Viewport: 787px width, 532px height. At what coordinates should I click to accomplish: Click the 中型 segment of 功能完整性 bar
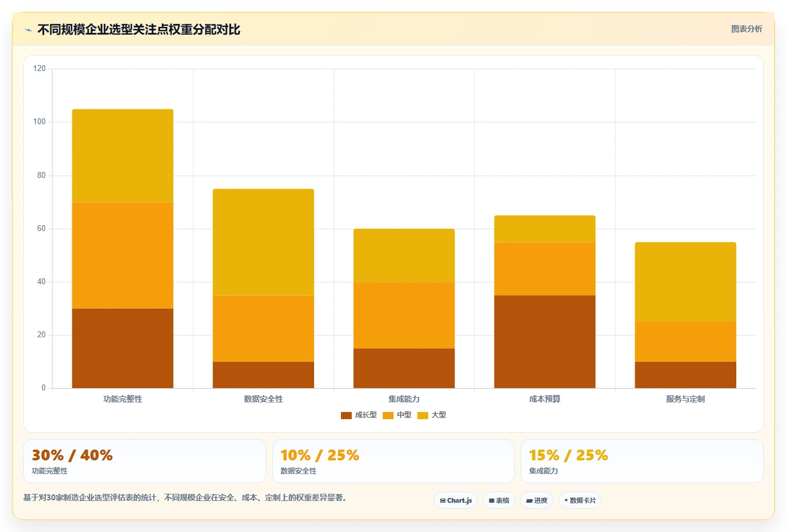pyautogui.click(x=122, y=256)
